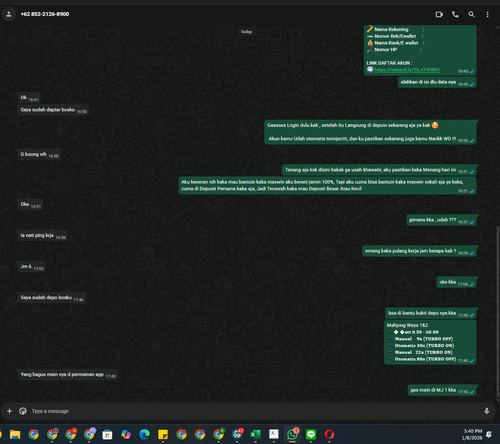Open the emoji and sticker picker
Image resolution: width=500 pixels, height=444 pixels.
[x=23, y=411]
